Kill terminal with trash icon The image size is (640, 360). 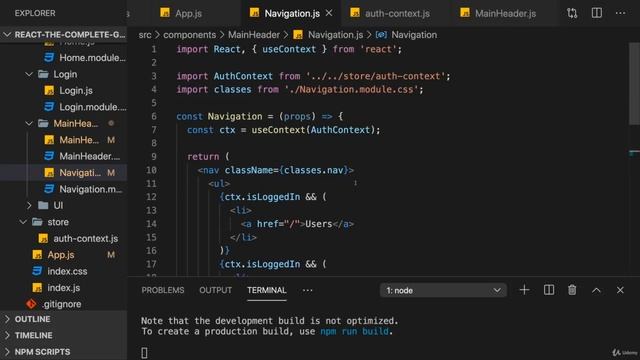572,290
